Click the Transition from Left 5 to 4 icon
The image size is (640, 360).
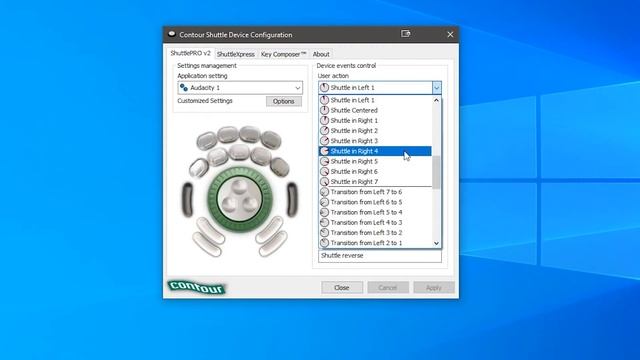[324, 212]
